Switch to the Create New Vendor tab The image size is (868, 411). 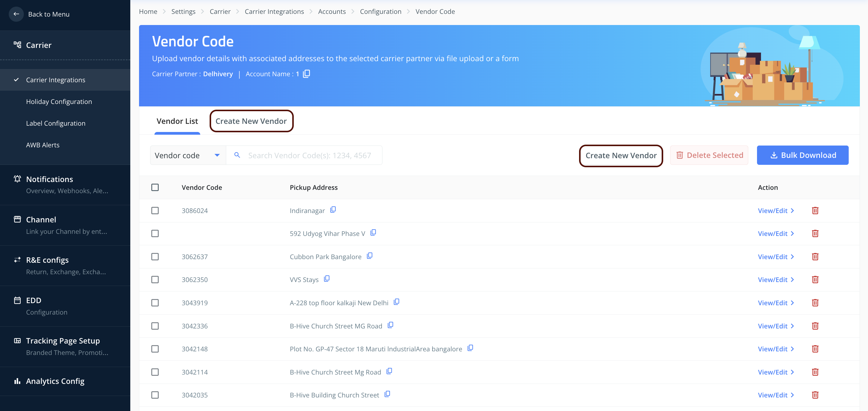pyautogui.click(x=251, y=121)
